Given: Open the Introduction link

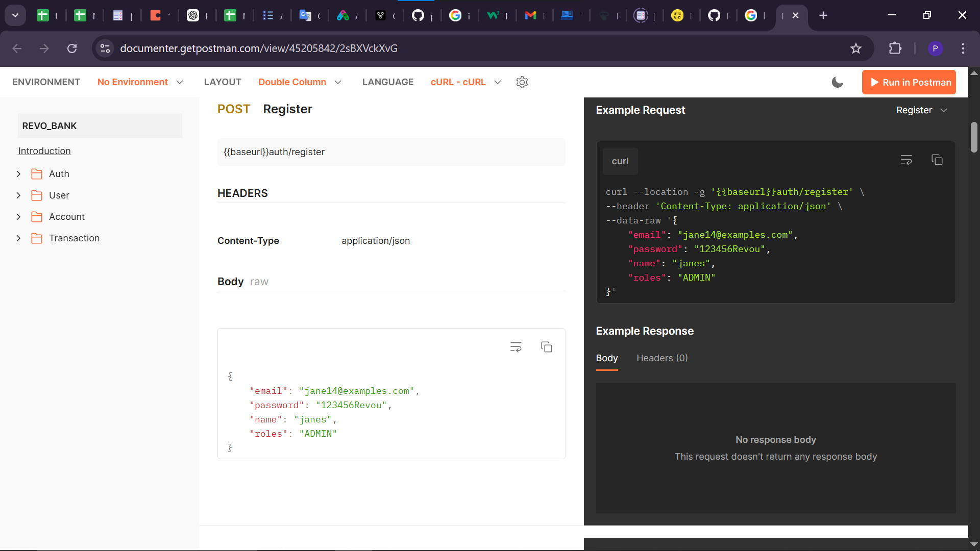Looking at the screenshot, I should 44,151.
